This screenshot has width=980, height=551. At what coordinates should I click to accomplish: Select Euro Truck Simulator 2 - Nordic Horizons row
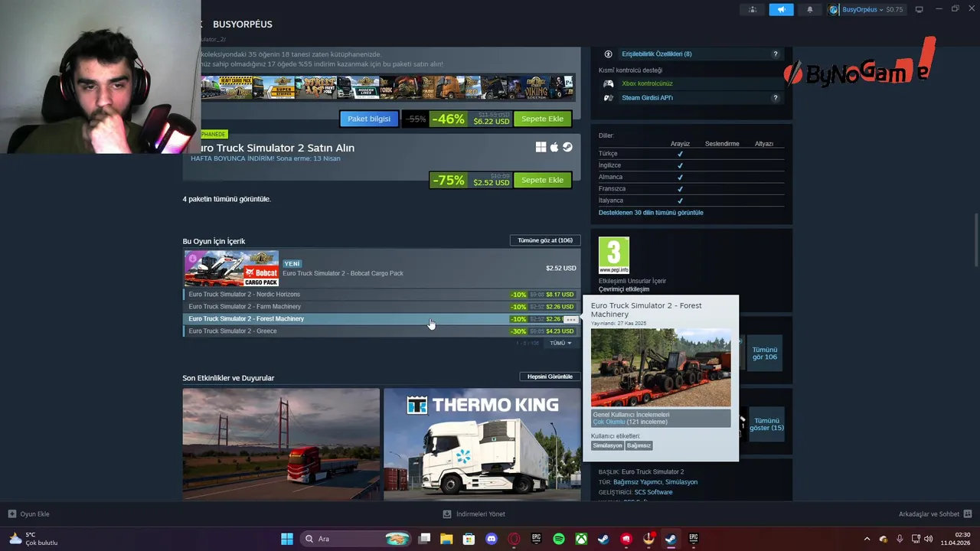381,295
